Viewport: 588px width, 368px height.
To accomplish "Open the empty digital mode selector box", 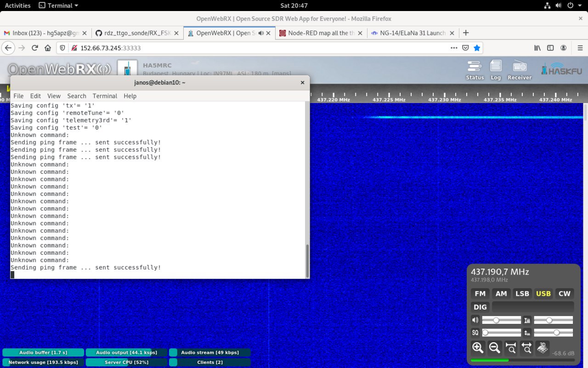I will pyautogui.click(x=533, y=307).
